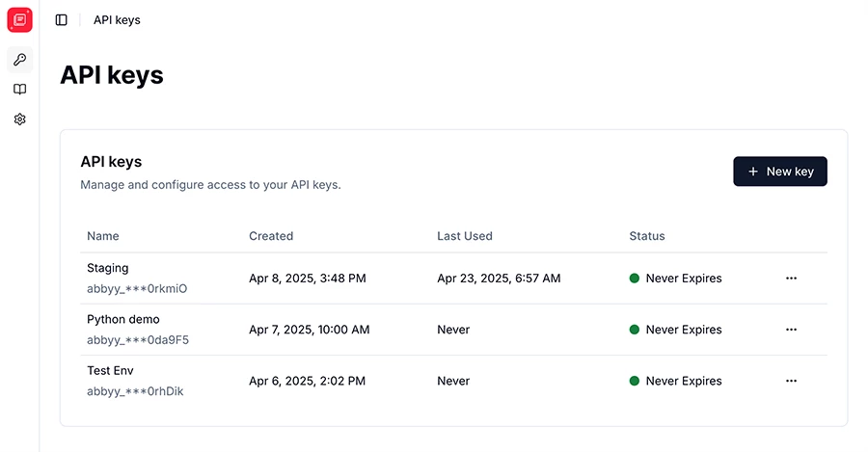Click the Last Used column header

465,236
